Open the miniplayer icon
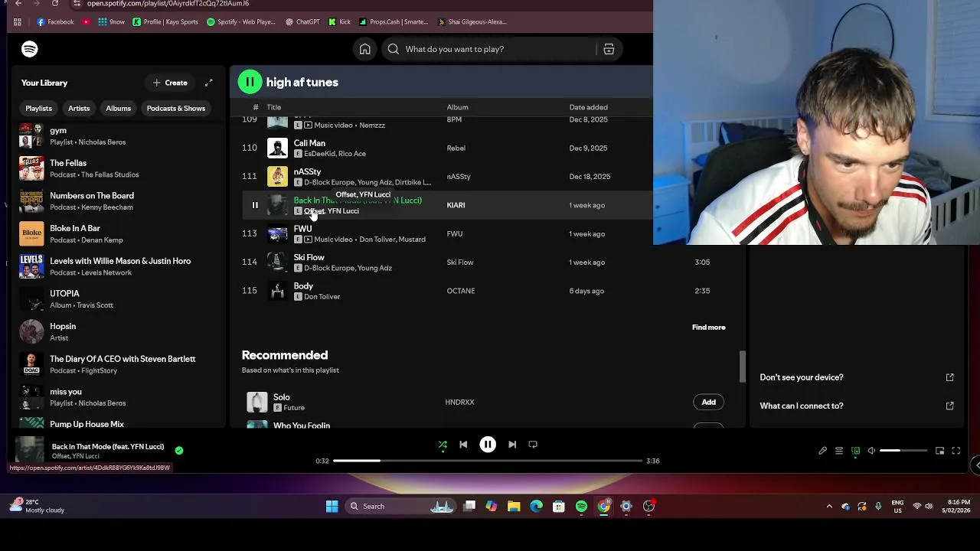The image size is (980, 551). click(940, 451)
